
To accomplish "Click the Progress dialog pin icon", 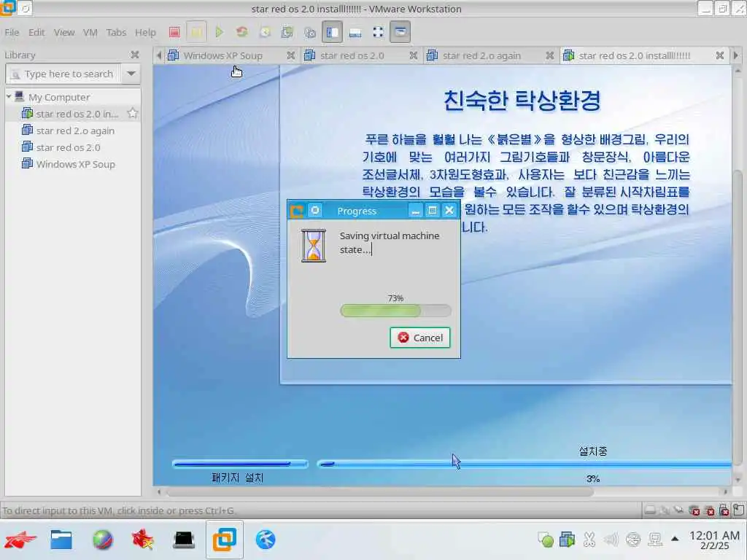I will [315, 210].
